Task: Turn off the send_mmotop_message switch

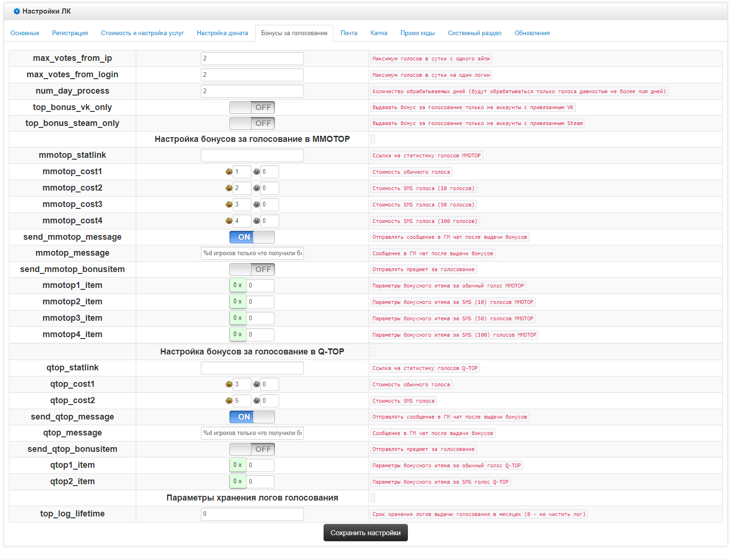Action: (252, 237)
